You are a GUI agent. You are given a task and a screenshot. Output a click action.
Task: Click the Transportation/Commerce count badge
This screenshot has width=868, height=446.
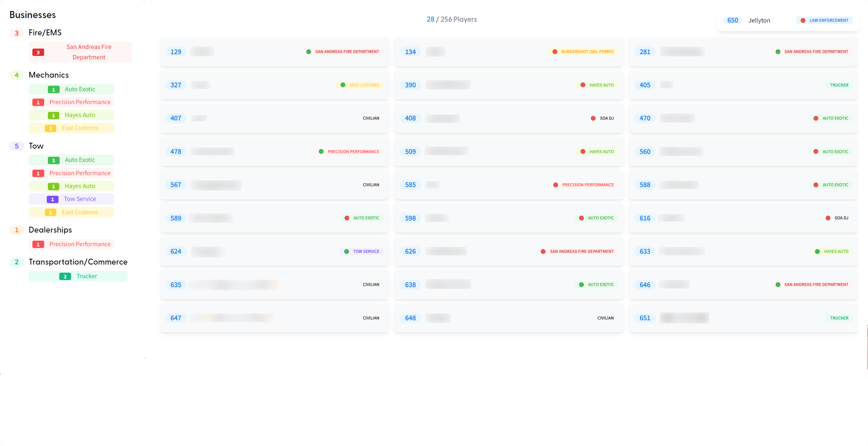click(x=17, y=262)
